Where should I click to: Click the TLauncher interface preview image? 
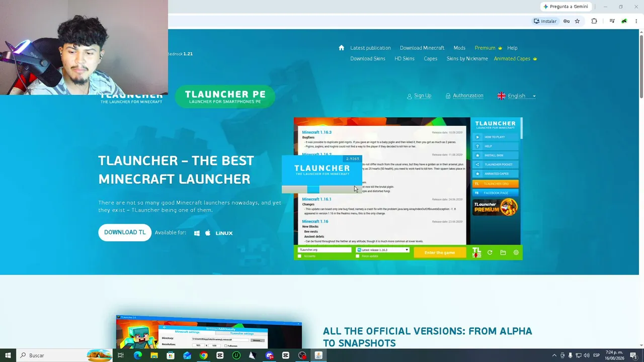coord(408,189)
